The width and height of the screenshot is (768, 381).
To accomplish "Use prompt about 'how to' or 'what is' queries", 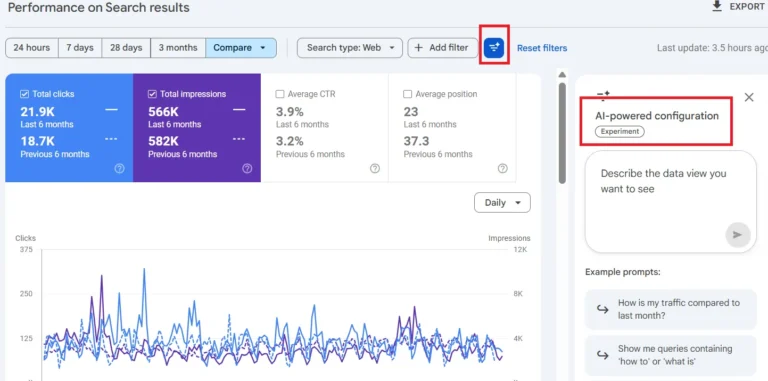I will tap(671, 355).
